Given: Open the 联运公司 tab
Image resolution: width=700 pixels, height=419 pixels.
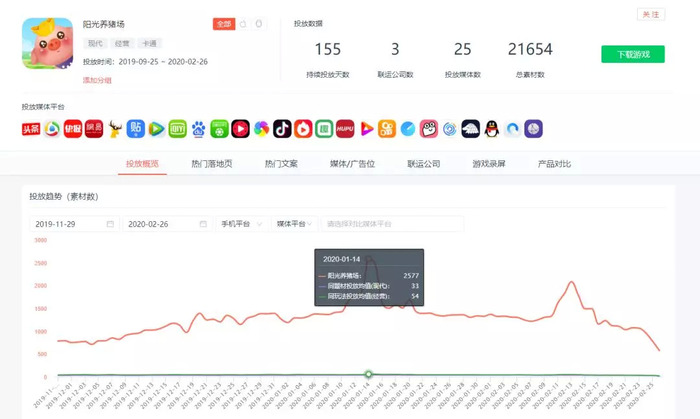Looking at the screenshot, I should pos(424,164).
